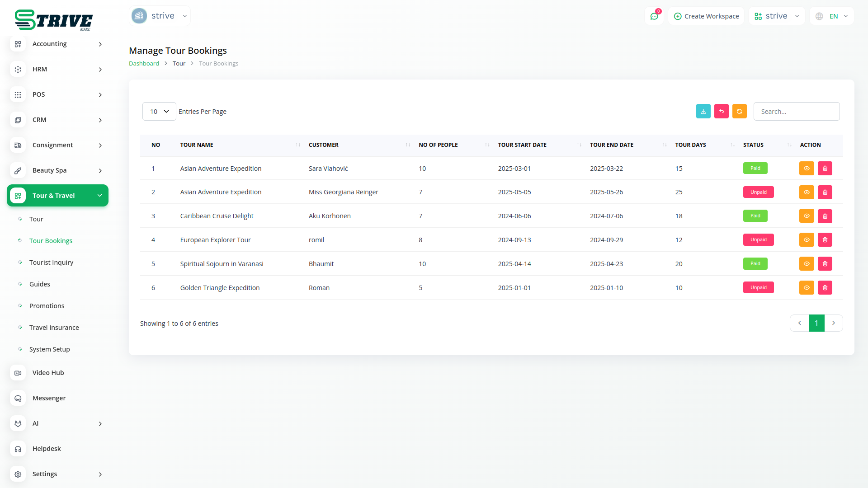Click eye icon for romil's booking
Screen dimensions: 868x488
coord(806,240)
